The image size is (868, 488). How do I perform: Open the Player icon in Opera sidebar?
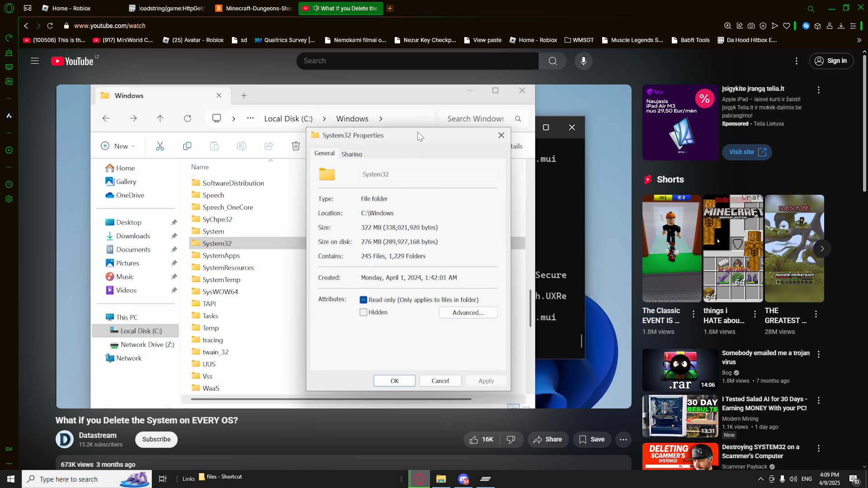pyautogui.click(x=9, y=150)
